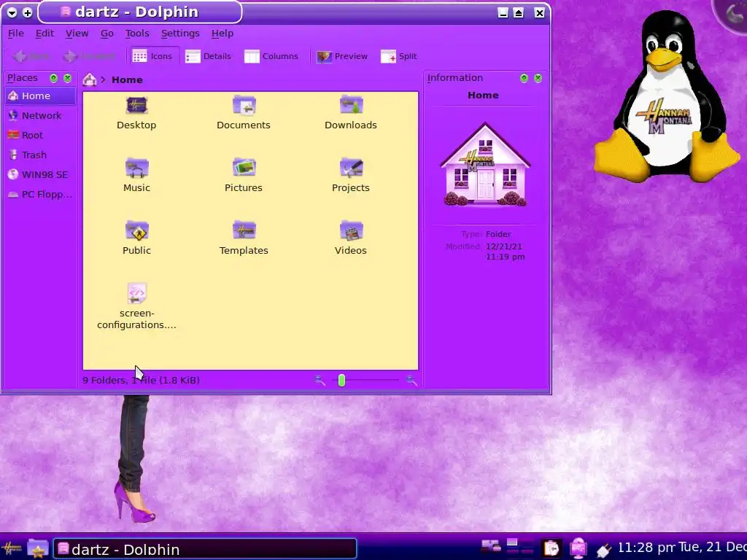The height and width of the screenshot is (560, 747).
Task: Click the zoom out magnifier icon
Action: coord(320,380)
